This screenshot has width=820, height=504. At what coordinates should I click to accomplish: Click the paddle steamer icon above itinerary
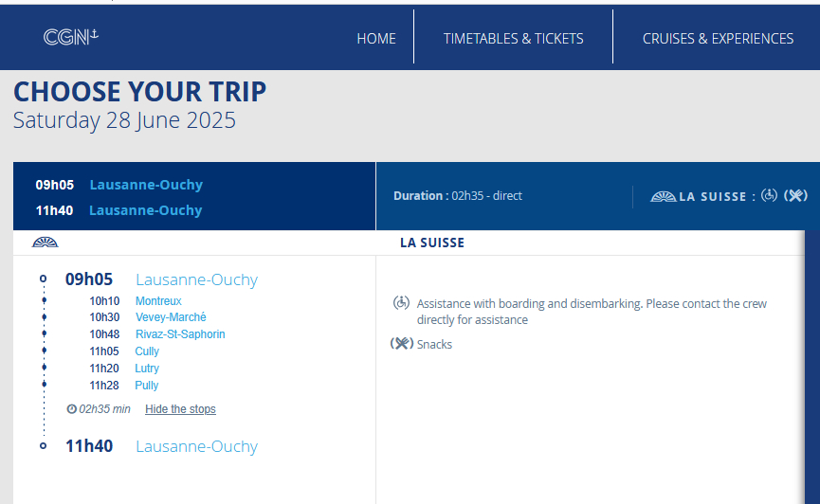pyautogui.click(x=45, y=243)
